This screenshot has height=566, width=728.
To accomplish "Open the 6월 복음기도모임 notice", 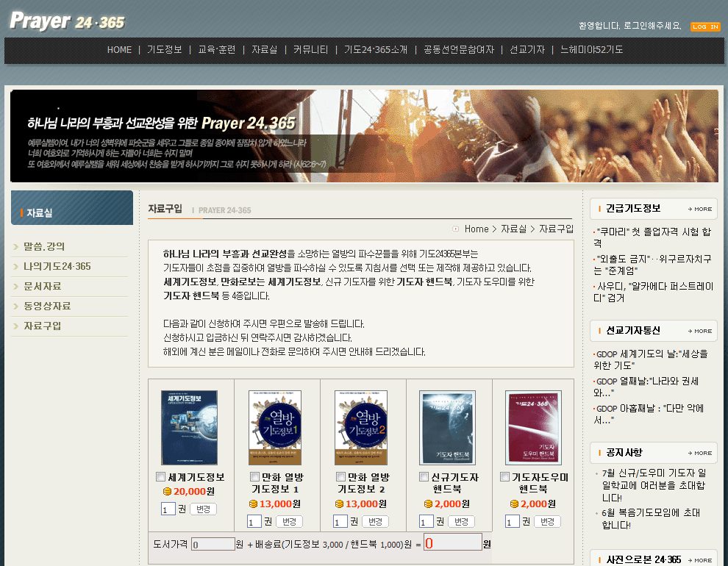I will pyautogui.click(x=651, y=519).
